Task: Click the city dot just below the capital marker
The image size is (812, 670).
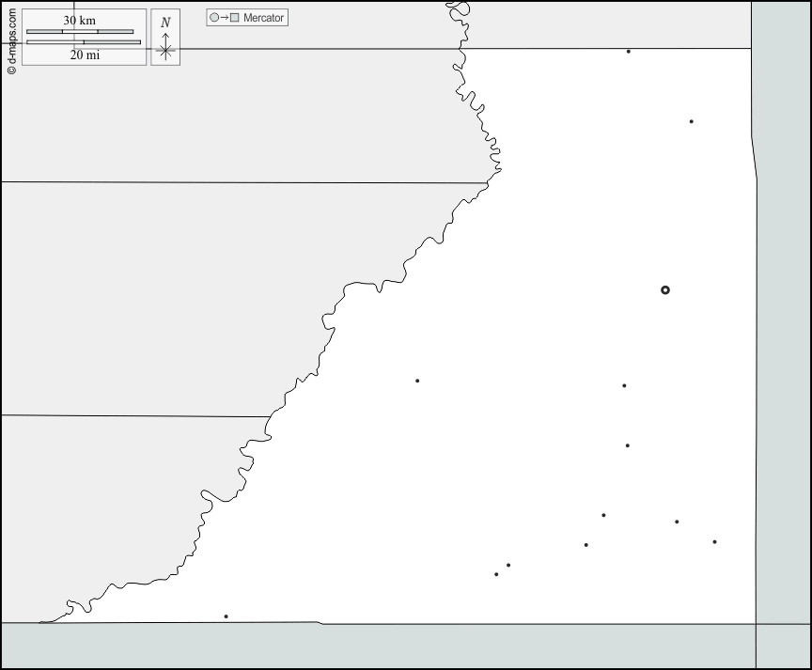Action: tap(624, 385)
